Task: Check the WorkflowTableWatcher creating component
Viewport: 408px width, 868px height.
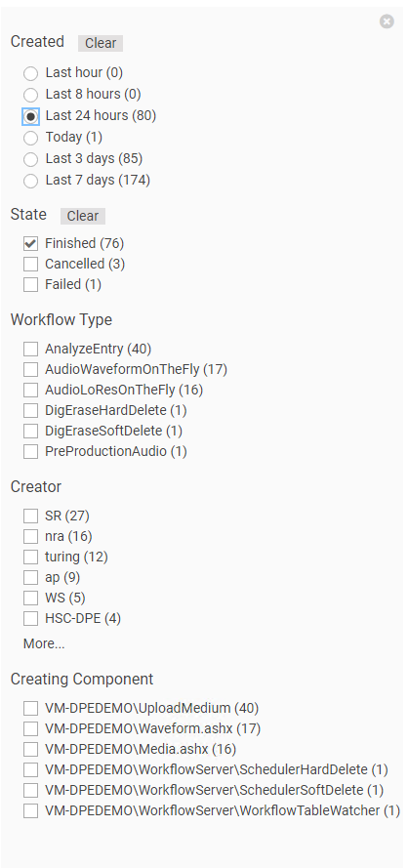Action: pyautogui.click(x=30, y=811)
